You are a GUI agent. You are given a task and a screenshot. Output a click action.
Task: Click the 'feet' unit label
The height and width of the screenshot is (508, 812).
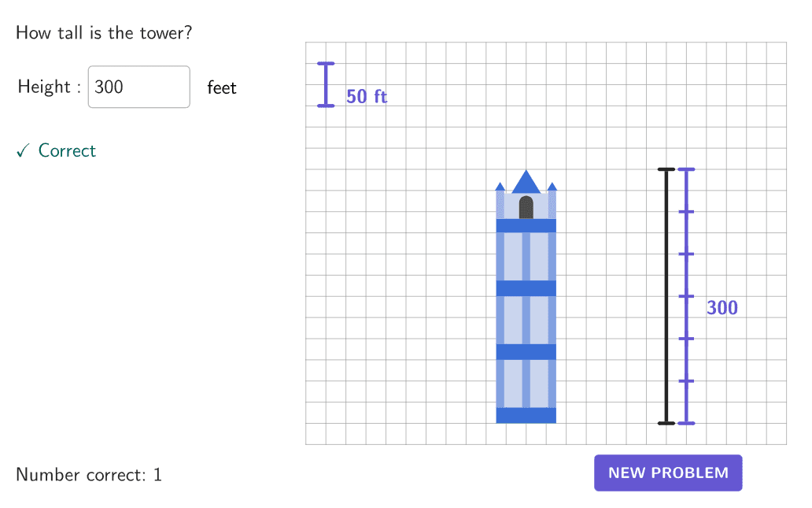click(222, 87)
